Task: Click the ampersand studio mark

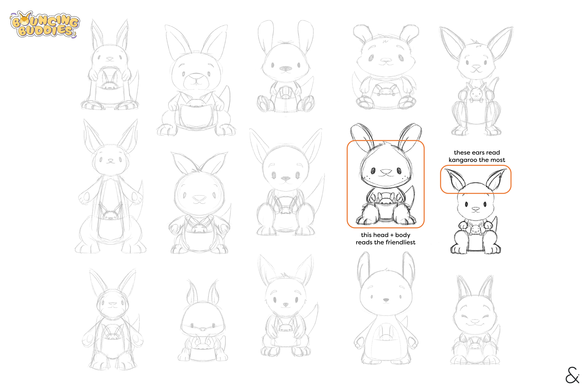Action: tap(572, 375)
